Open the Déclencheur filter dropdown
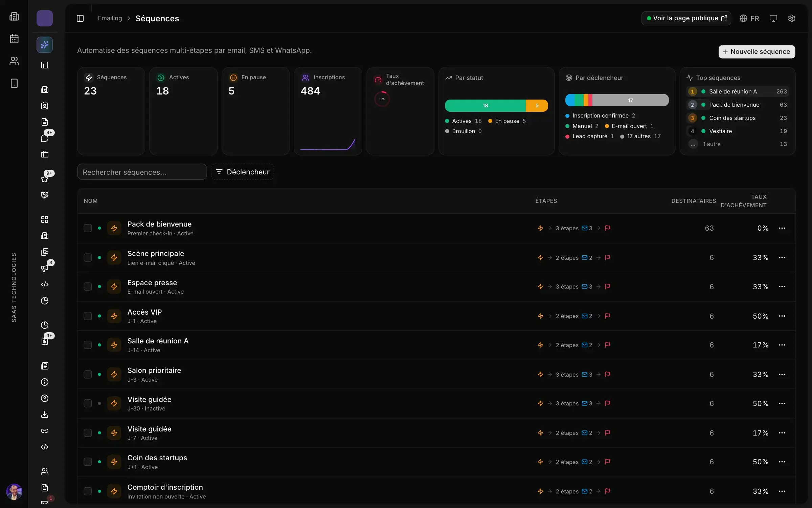Viewport: 812px width, 508px height. tap(243, 172)
